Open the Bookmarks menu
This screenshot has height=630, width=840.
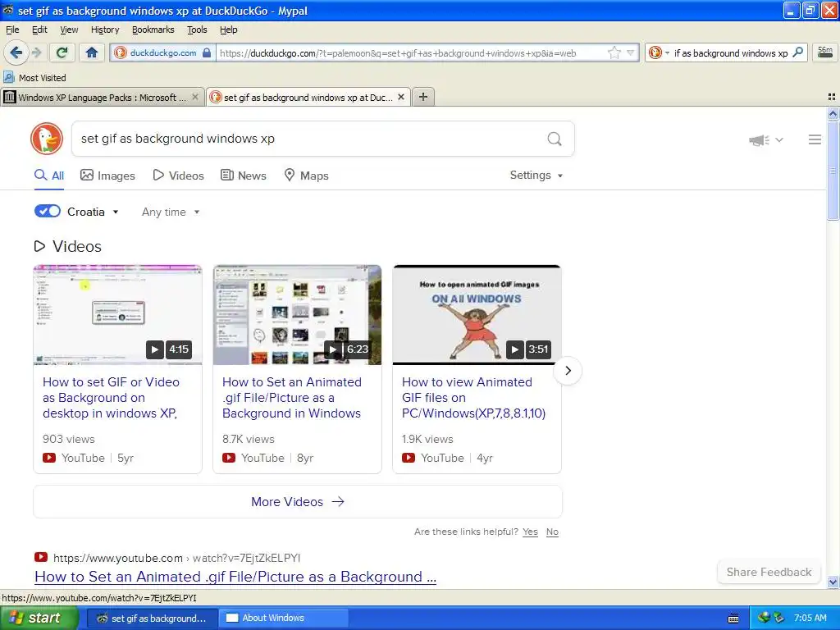pyautogui.click(x=153, y=30)
